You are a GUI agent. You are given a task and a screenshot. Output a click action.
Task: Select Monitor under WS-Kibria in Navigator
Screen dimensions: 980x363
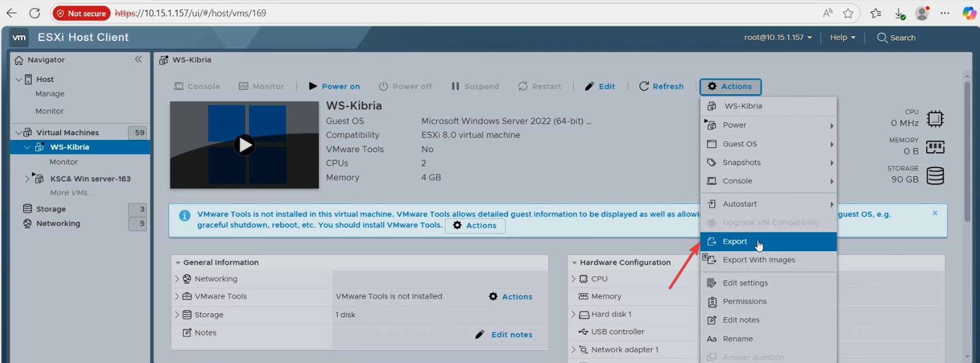[63, 162]
